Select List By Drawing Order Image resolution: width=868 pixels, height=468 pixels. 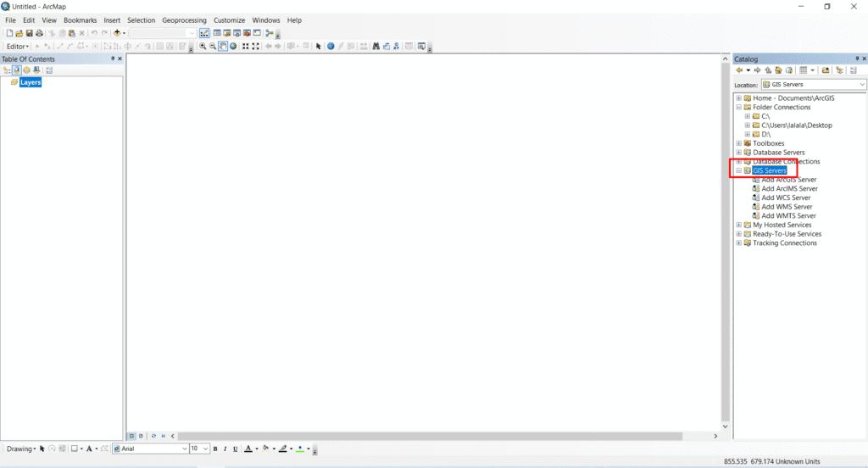pyautogui.click(x=7, y=70)
